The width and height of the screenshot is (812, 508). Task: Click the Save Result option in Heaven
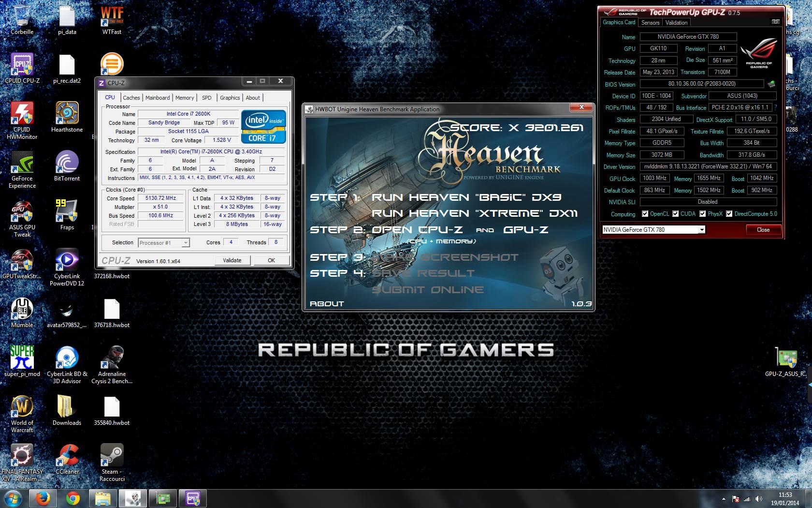pyautogui.click(x=423, y=273)
